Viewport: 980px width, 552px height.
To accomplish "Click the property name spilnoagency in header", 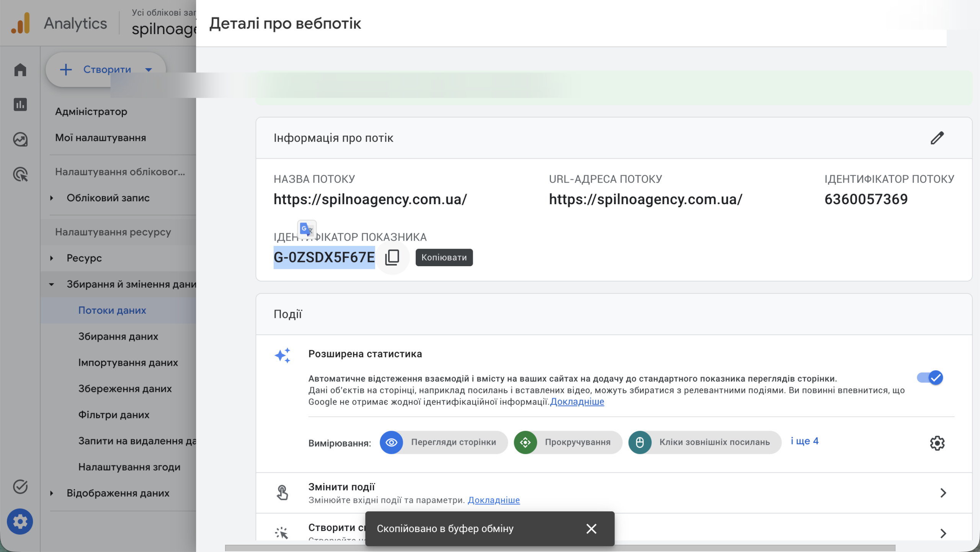I will tap(164, 29).
